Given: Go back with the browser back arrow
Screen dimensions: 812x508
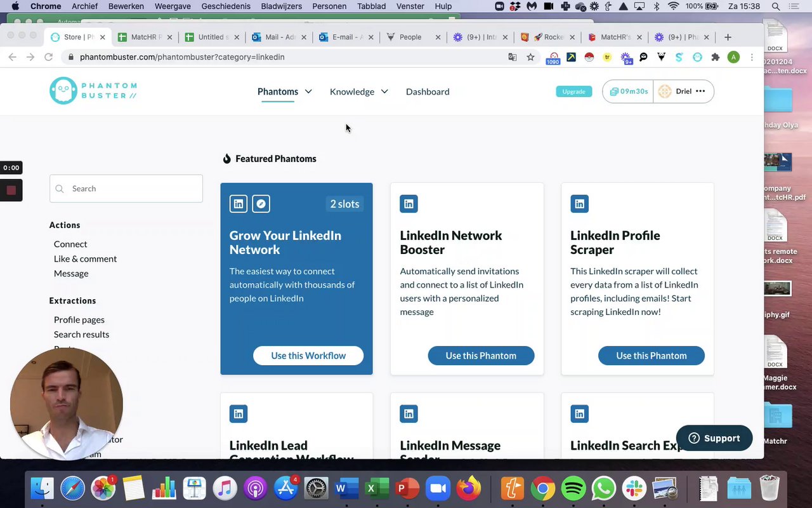Looking at the screenshot, I should 13,57.
